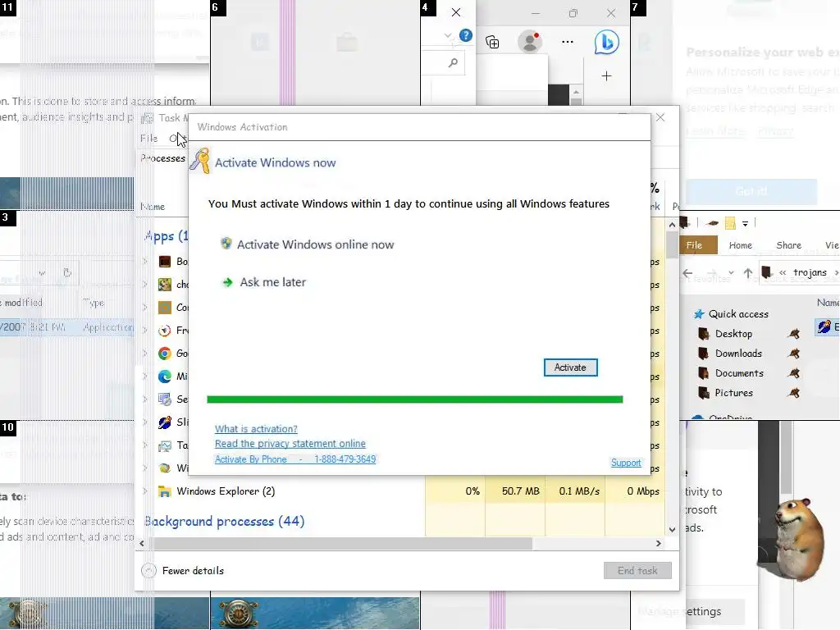Select Documents in Explorer navigation pane
The width and height of the screenshot is (840, 630).
[739, 373]
